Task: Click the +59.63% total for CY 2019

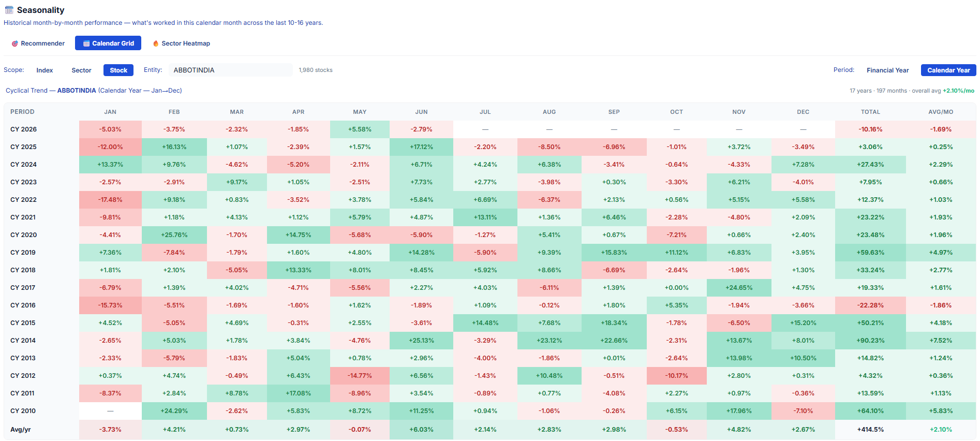Action: coord(870,253)
